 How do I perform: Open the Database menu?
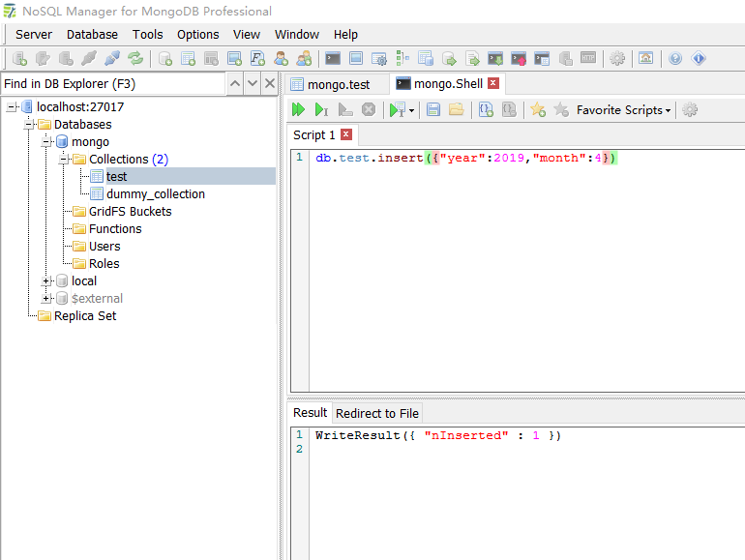pos(92,35)
